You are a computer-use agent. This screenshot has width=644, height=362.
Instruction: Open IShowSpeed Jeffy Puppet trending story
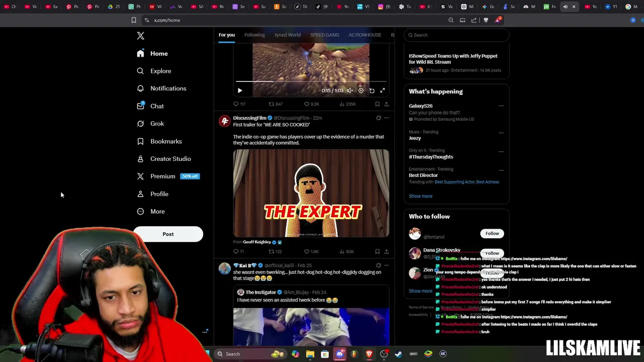click(x=456, y=63)
